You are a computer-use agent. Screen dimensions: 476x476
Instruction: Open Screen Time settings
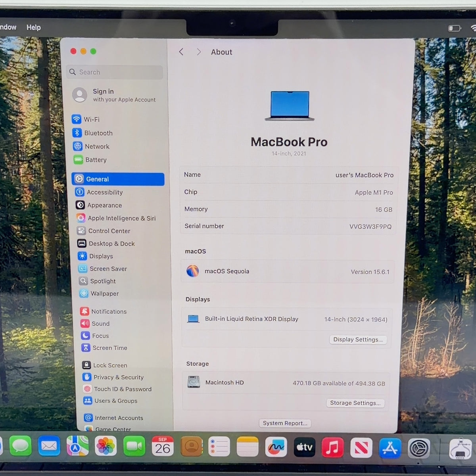(104, 348)
